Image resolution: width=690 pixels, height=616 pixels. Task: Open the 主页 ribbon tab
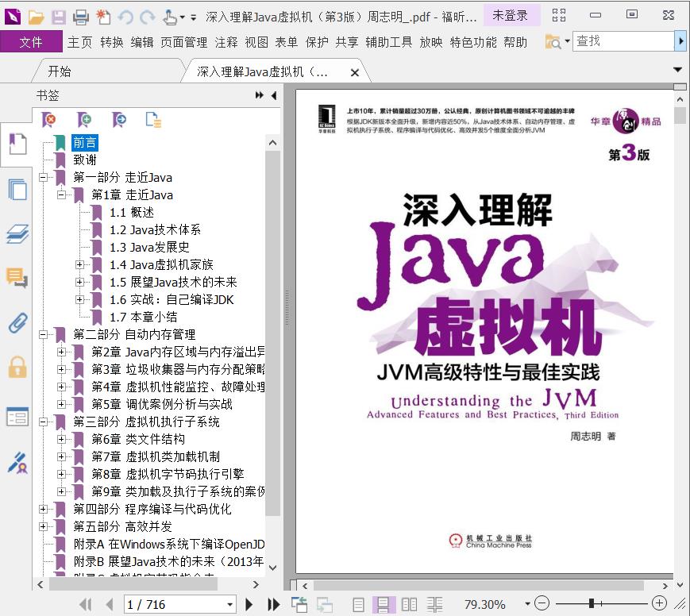click(79, 42)
